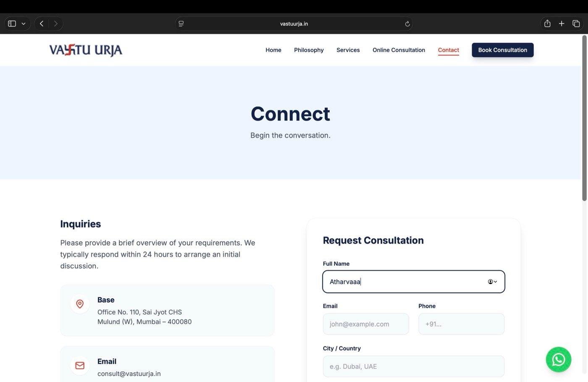This screenshot has width=588, height=382.
Task: Reload the vastuurja.in page
Action: click(407, 24)
